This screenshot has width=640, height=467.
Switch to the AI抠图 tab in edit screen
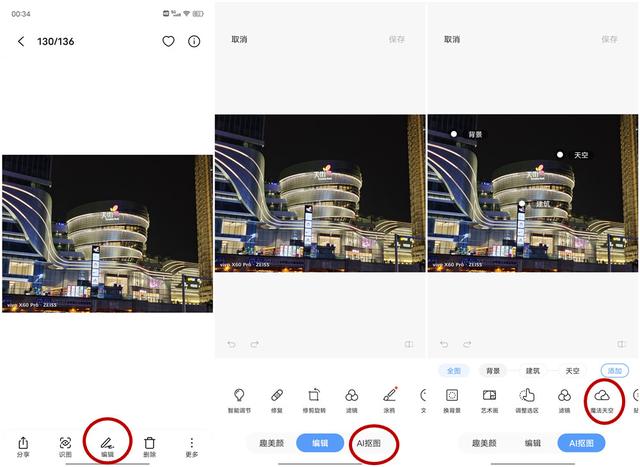click(x=369, y=443)
